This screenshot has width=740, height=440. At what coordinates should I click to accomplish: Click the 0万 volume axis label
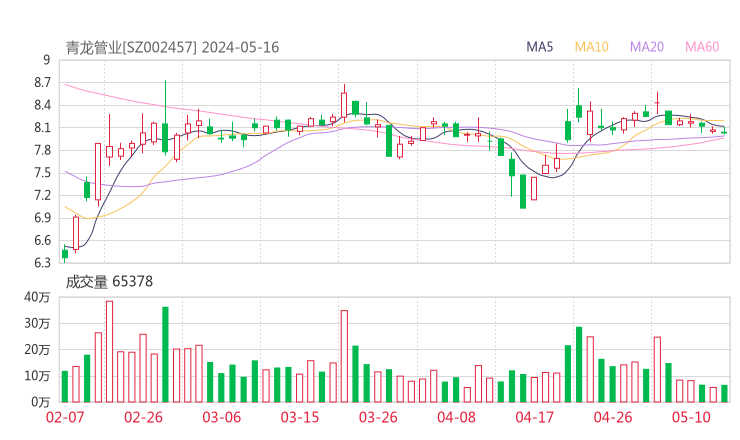pos(41,402)
